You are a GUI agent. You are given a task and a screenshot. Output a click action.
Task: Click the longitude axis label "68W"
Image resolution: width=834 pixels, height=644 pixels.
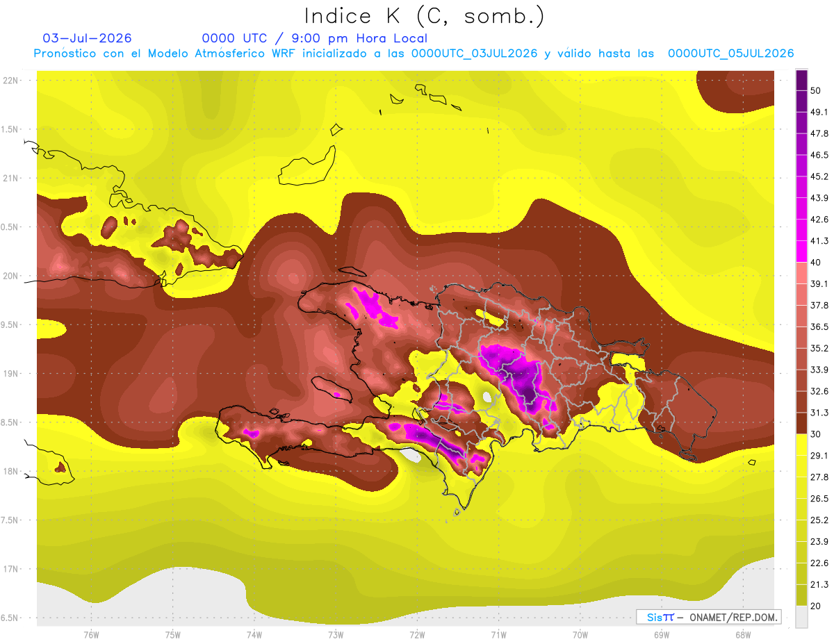click(x=742, y=634)
